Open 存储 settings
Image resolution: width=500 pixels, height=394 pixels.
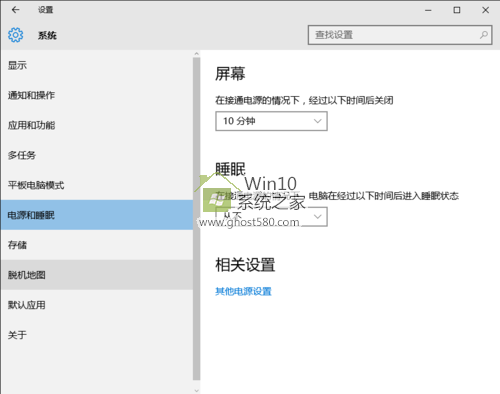click(x=97, y=245)
